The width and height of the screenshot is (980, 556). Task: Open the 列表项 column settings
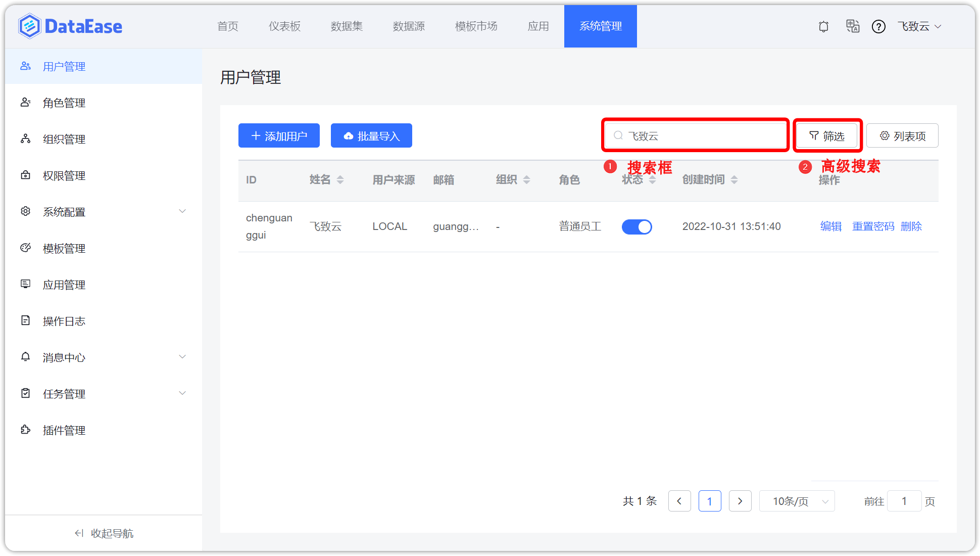click(902, 135)
